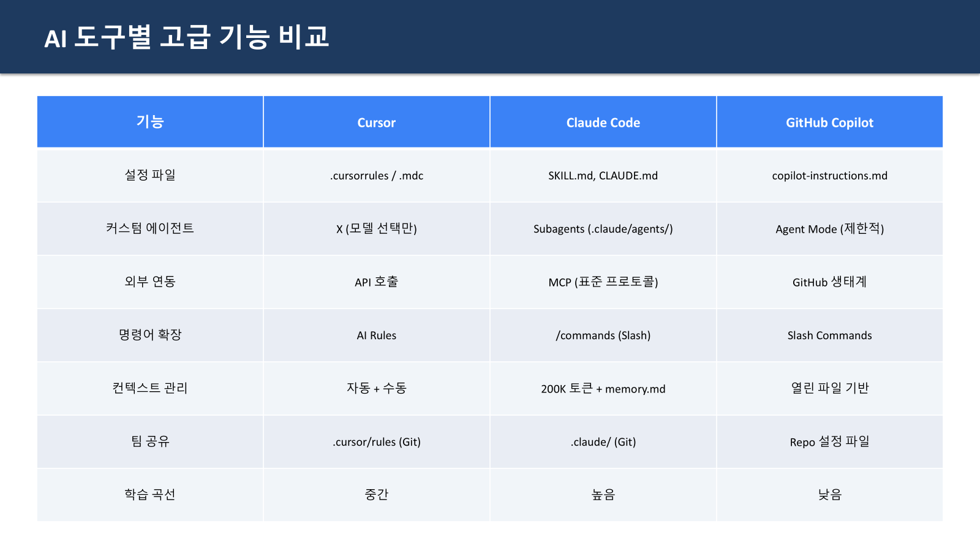Click the '높음' cell
The image size is (980, 551).
point(603,495)
